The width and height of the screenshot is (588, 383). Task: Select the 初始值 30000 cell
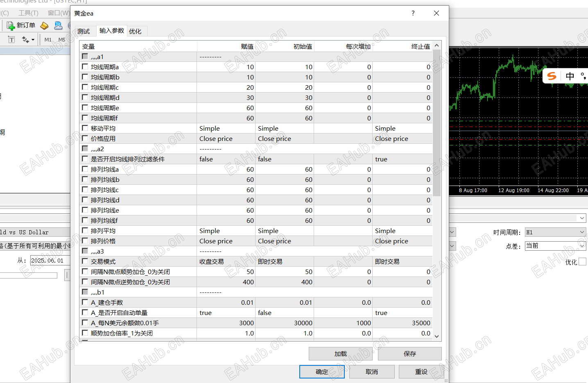click(285, 323)
